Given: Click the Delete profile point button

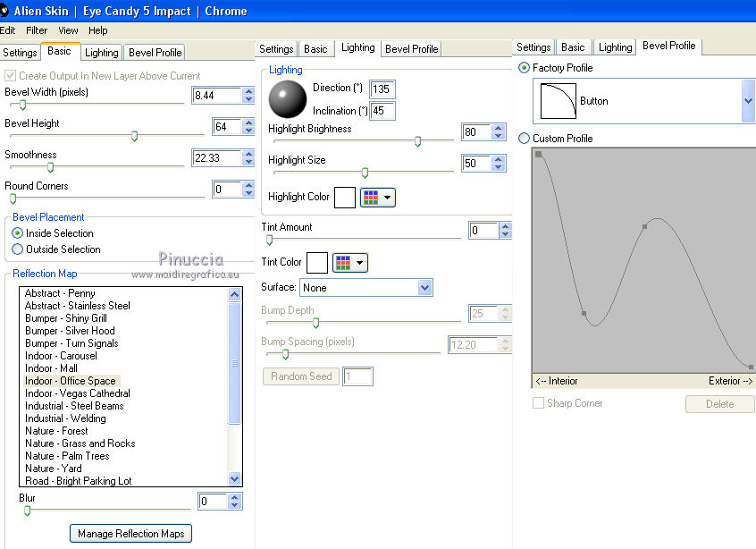Looking at the screenshot, I should [x=720, y=404].
